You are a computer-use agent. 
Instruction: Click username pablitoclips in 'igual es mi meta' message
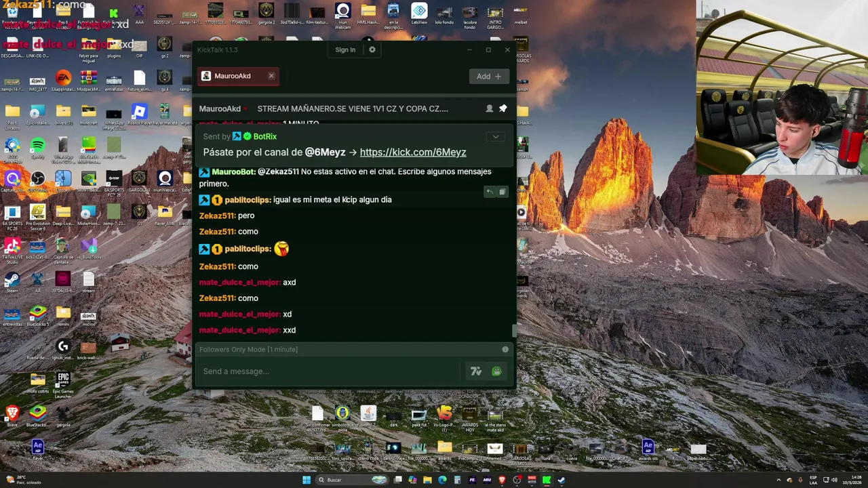pyautogui.click(x=248, y=200)
